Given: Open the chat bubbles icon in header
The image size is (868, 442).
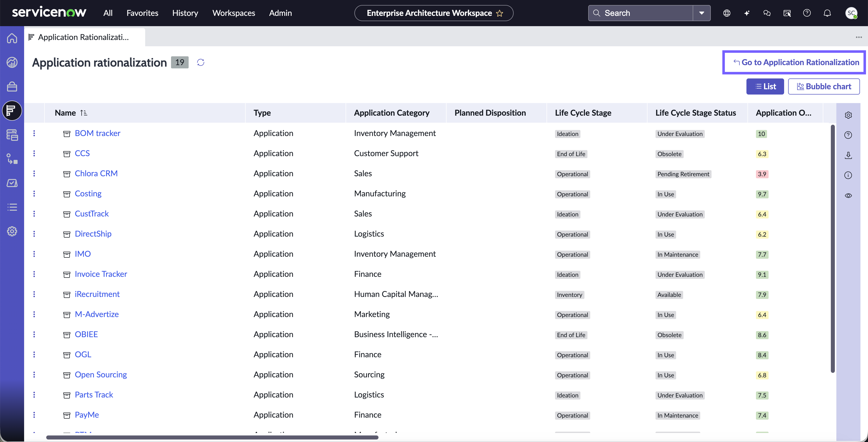Looking at the screenshot, I should [x=767, y=13].
